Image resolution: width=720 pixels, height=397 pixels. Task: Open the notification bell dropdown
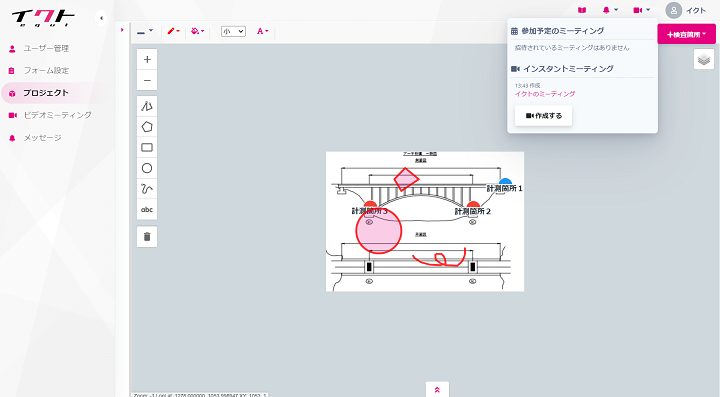coord(610,10)
